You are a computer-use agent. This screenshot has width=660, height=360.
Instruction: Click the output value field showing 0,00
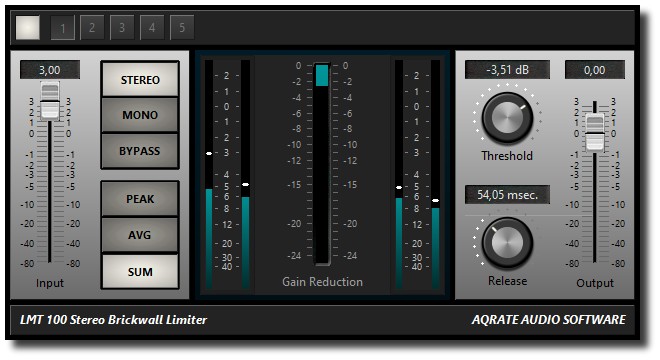pyautogui.click(x=595, y=69)
